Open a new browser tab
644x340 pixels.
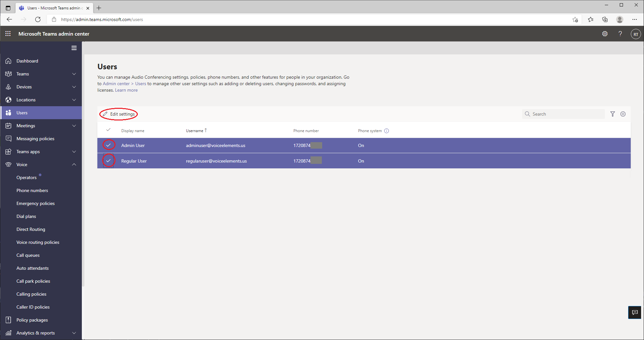coord(99,8)
